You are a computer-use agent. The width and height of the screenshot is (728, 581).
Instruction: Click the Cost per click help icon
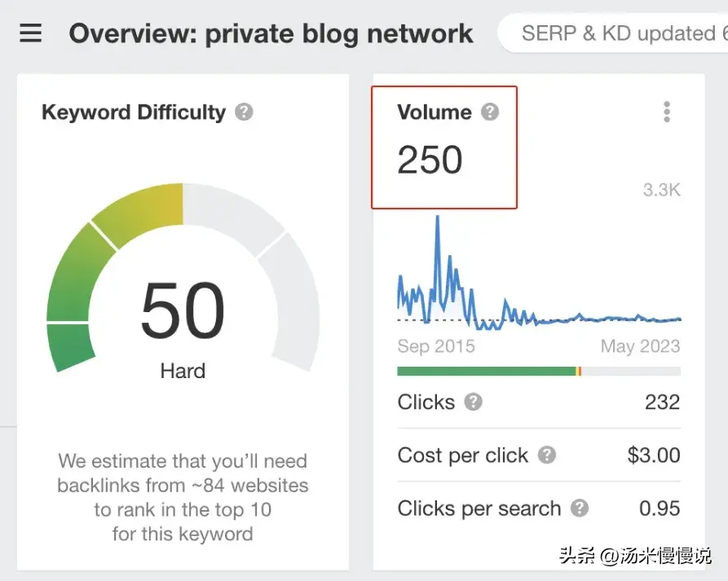(x=547, y=455)
